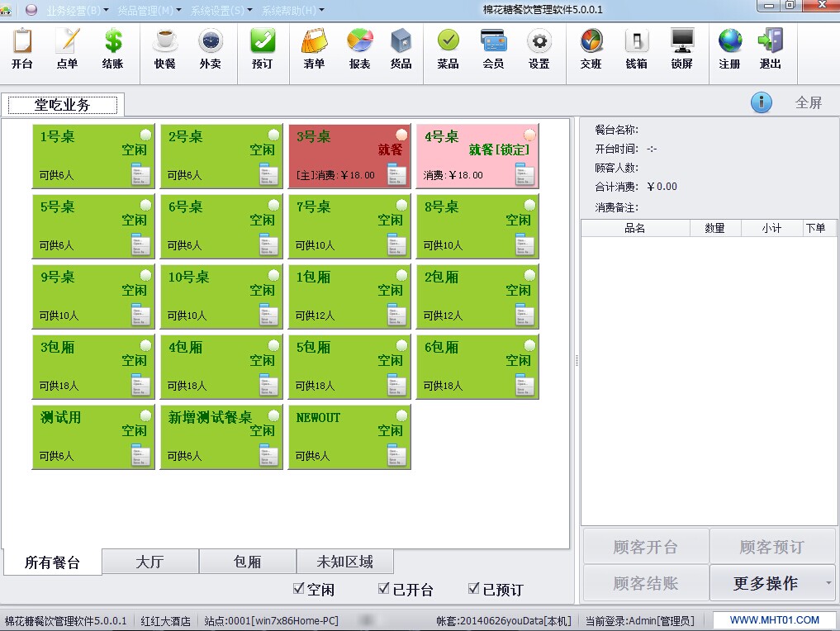Click the 顾客预订 button
The height and width of the screenshot is (631, 840).
coord(772,547)
